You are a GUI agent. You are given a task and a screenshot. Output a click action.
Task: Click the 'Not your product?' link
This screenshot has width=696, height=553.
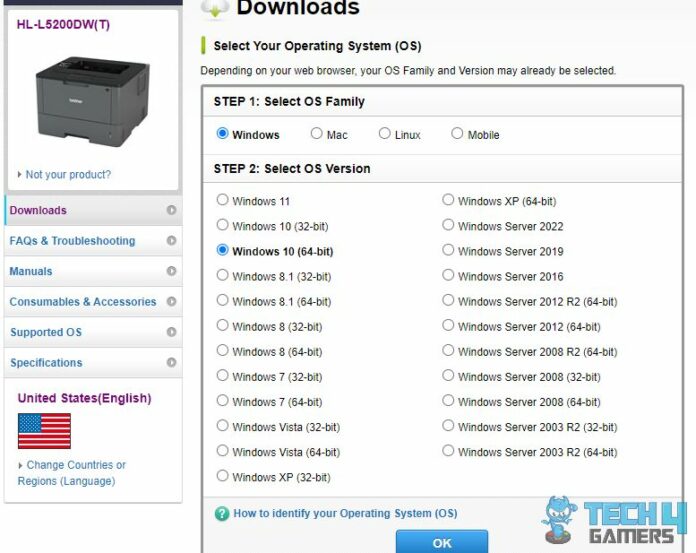click(68, 174)
